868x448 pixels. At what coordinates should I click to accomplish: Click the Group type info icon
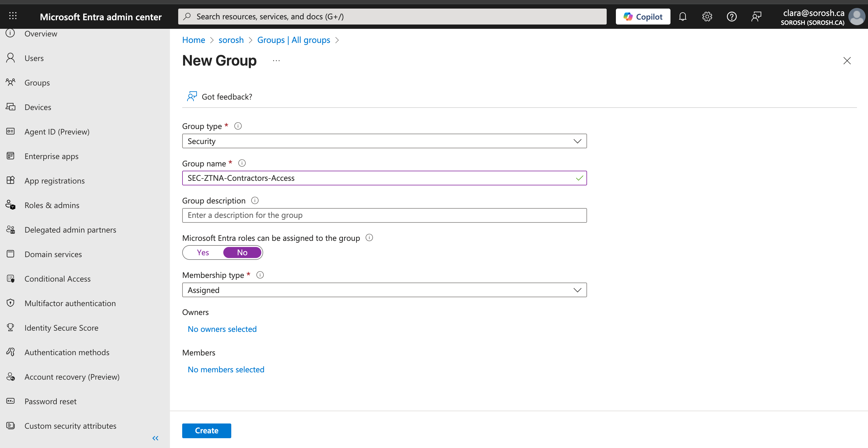pyautogui.click(x=238, y=126)
